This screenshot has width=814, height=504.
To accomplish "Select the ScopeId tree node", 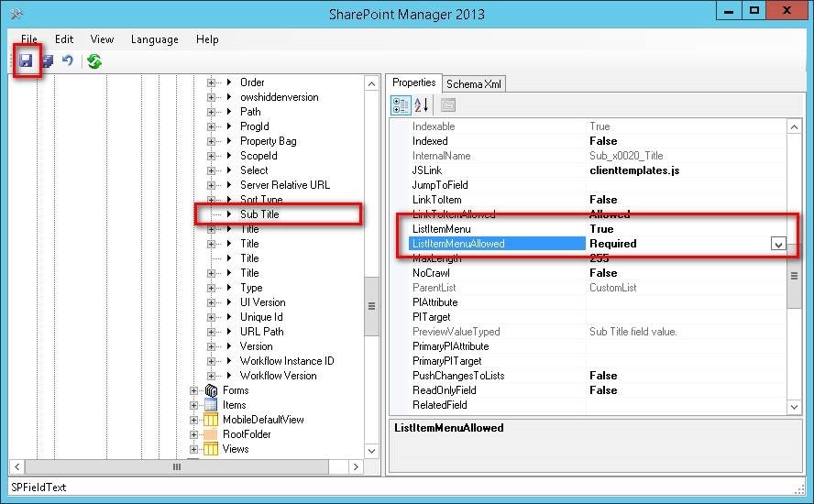I will 258,156.
